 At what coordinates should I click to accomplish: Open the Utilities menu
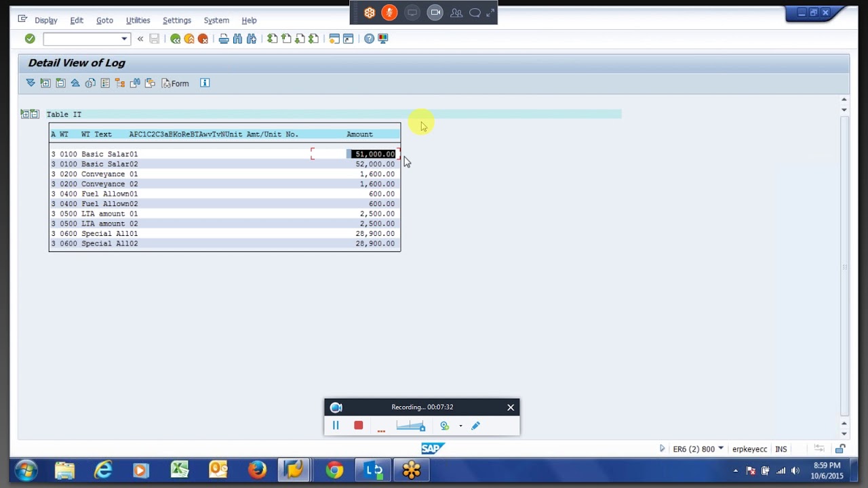click(x=138, y=20)
